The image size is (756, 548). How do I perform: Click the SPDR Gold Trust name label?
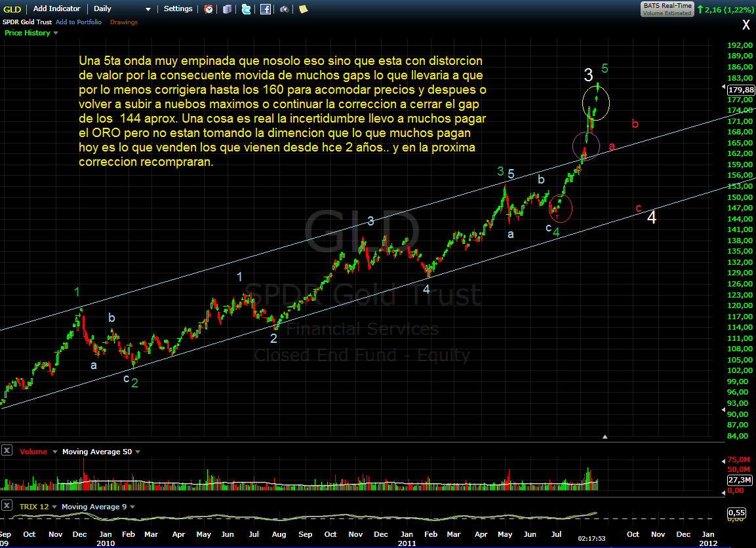click(27, 22)
